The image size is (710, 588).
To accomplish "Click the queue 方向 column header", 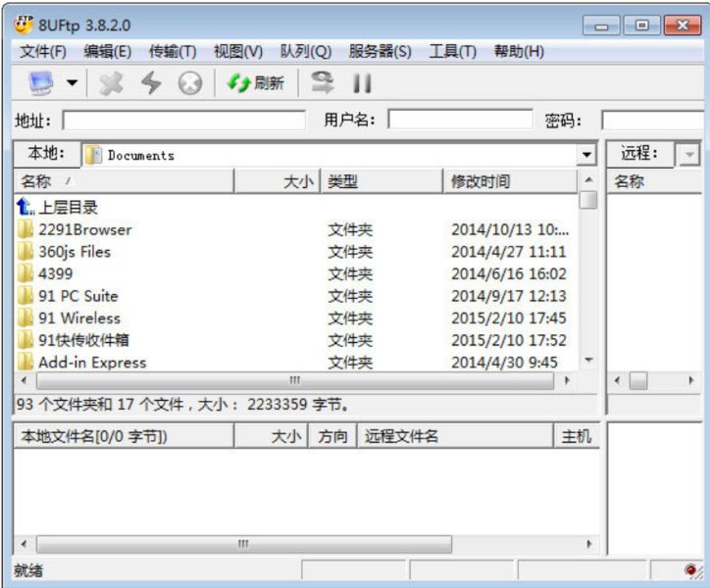I will [332, 436].
